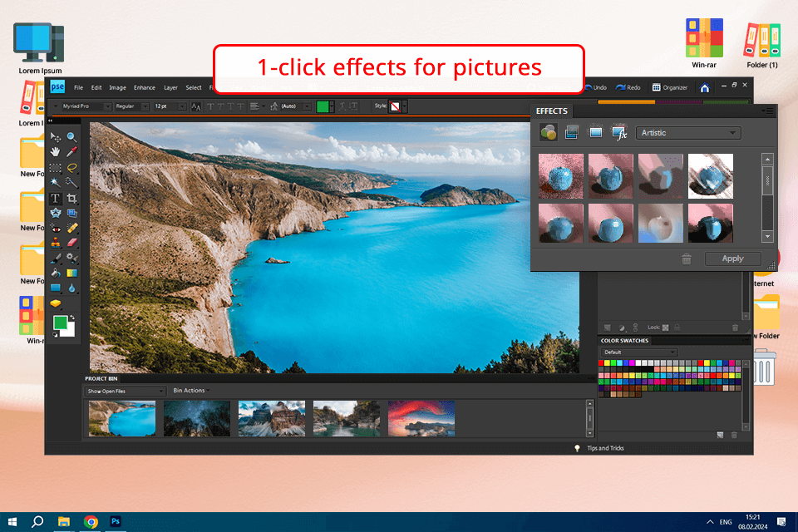The width and height of the screenshot is (798, 532).
Task: Select the Horizontal Type tool
Action: point(56,198)
